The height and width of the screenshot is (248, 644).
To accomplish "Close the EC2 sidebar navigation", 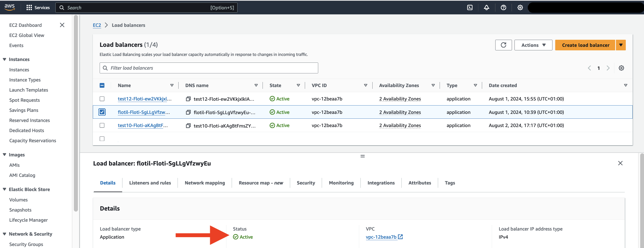I will click(x=62, y=25).
